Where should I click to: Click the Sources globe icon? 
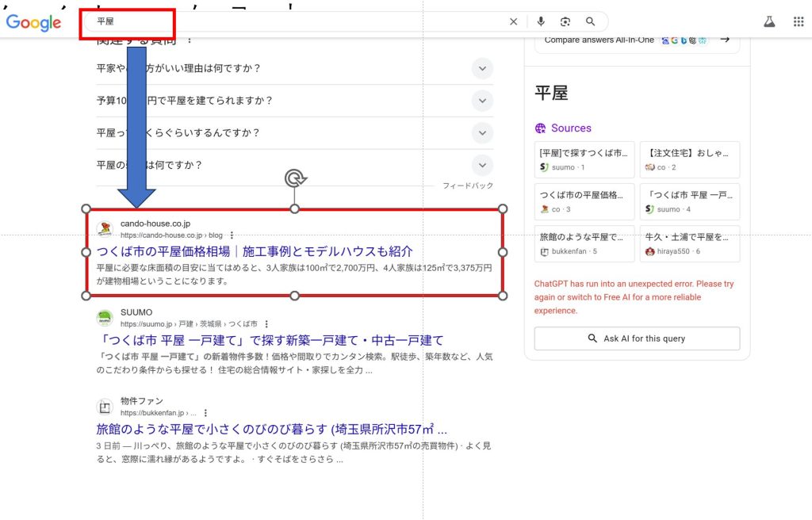pos(541,128)
